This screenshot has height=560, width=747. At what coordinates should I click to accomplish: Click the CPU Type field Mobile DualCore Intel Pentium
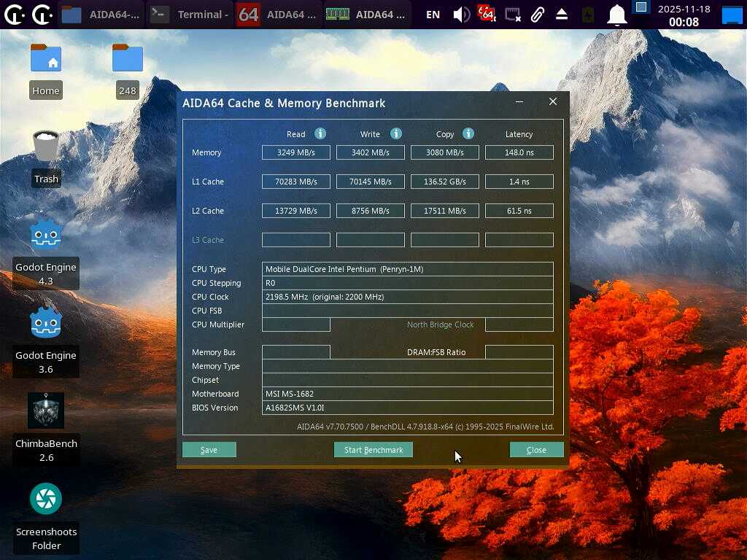coord(407,269)
